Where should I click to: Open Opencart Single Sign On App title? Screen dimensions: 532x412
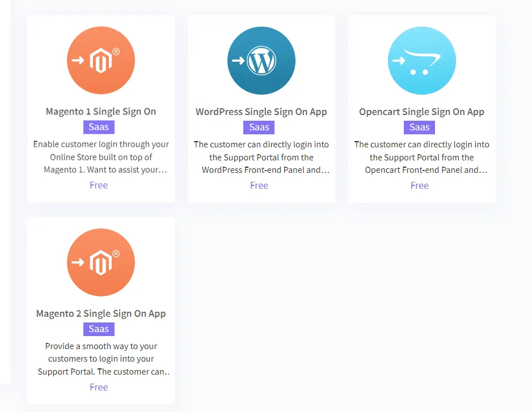(422, 112)
